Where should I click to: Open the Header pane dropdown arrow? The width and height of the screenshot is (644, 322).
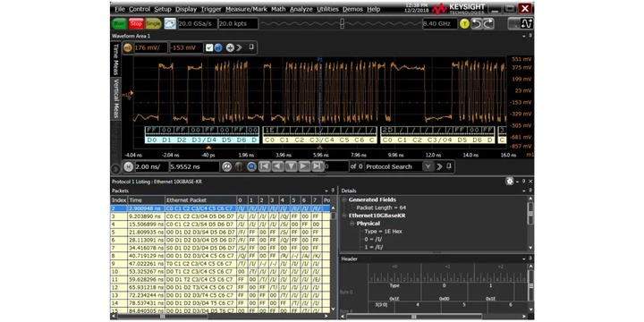point(524,258)
